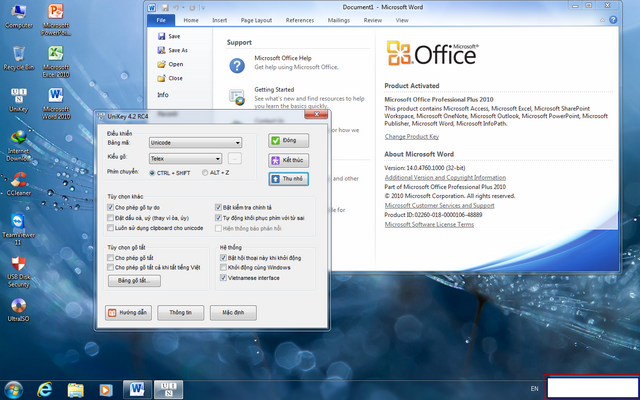Select Microsoft PowerPoint desktop shortcut
Screen dimensions: 640x400
pos(56,19)
